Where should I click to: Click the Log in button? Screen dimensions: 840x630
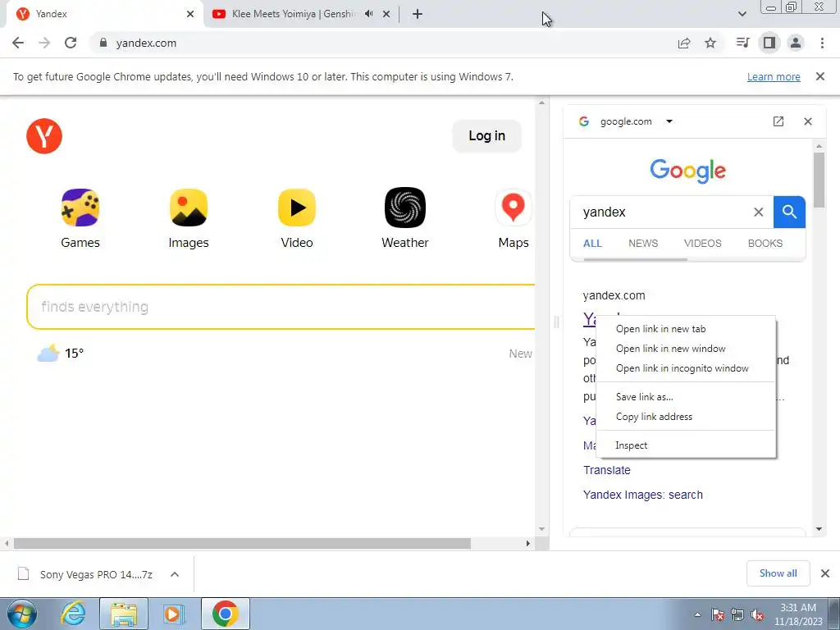487,136
